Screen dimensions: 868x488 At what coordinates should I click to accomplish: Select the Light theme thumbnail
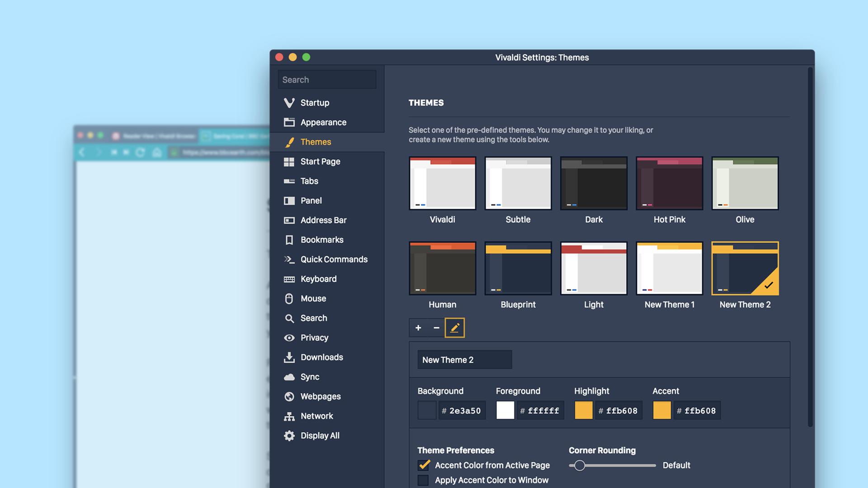594,268
